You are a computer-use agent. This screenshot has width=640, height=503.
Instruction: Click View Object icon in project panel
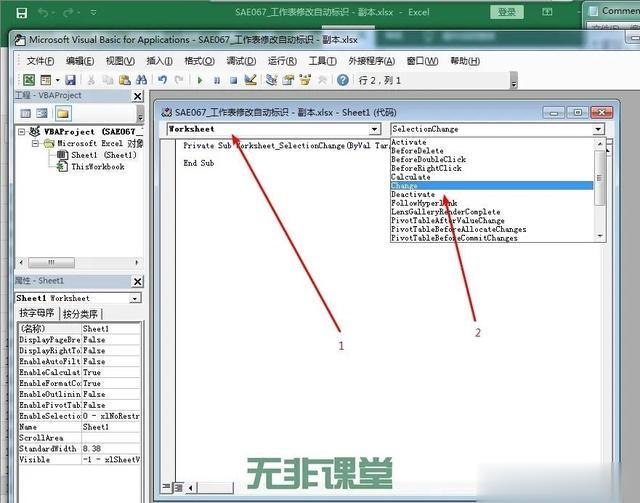click(42, 114)
